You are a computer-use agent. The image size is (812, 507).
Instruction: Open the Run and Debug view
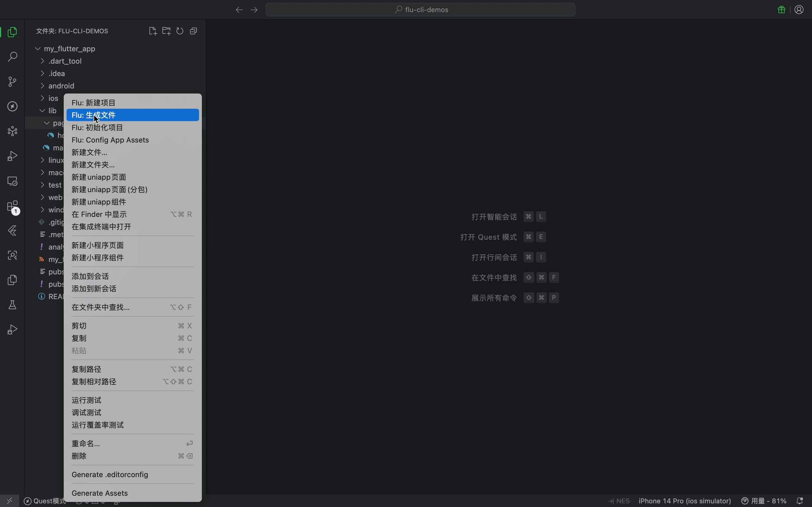12,155
